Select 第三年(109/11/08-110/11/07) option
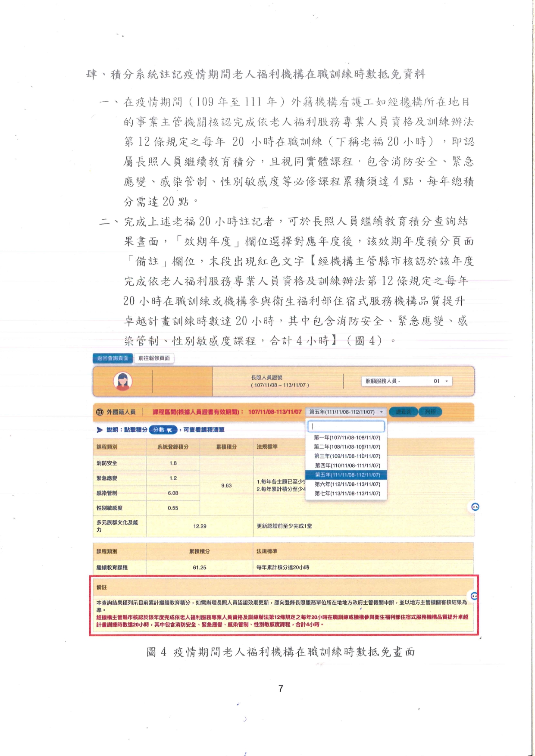This screenshot has width=535, height=756. (x=347, y=456)
